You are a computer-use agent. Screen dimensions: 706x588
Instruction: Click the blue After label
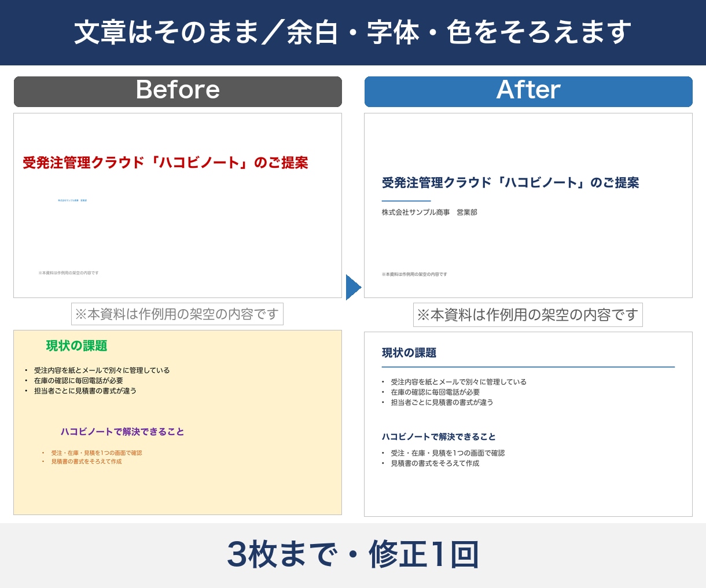point(528,91)
